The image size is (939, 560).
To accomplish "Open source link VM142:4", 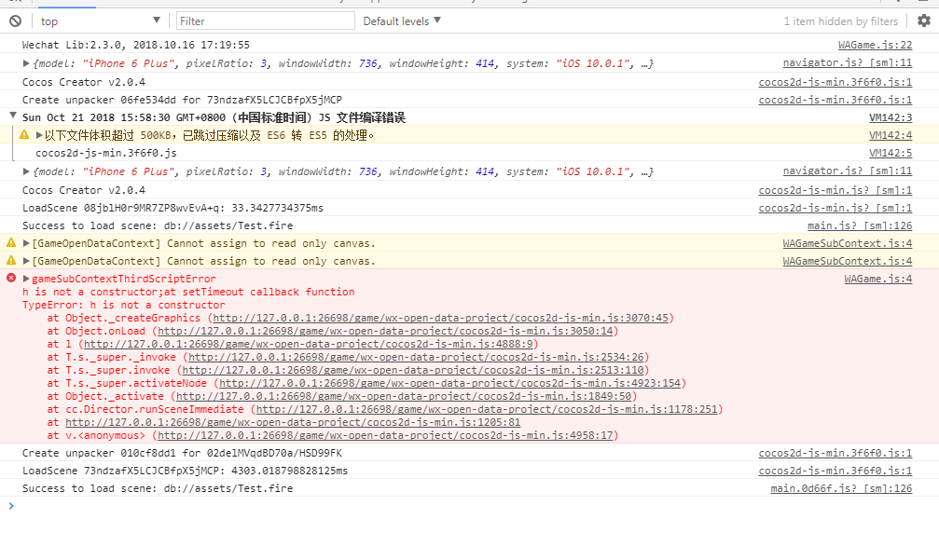I will pyautogui.click(x=891, y=136).
